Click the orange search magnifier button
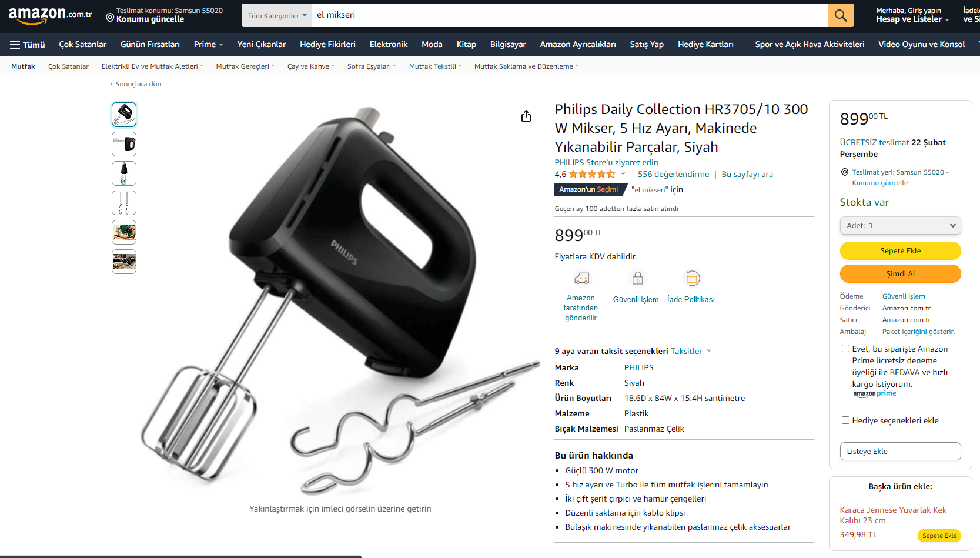The height and width of the screenshot is (558, 980). pos(841,15)
